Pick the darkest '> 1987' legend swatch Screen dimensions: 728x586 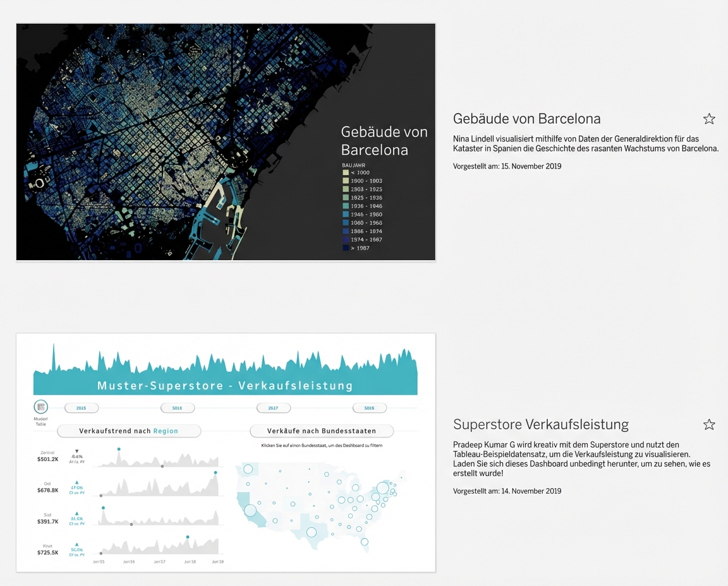click(346, 248)
